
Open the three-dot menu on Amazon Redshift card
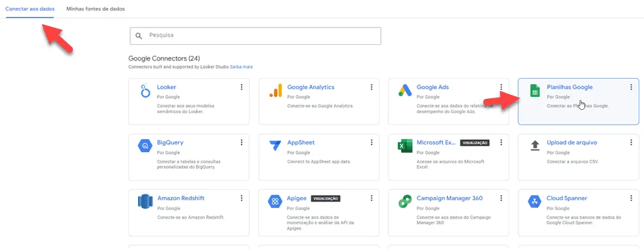point(242,198)
